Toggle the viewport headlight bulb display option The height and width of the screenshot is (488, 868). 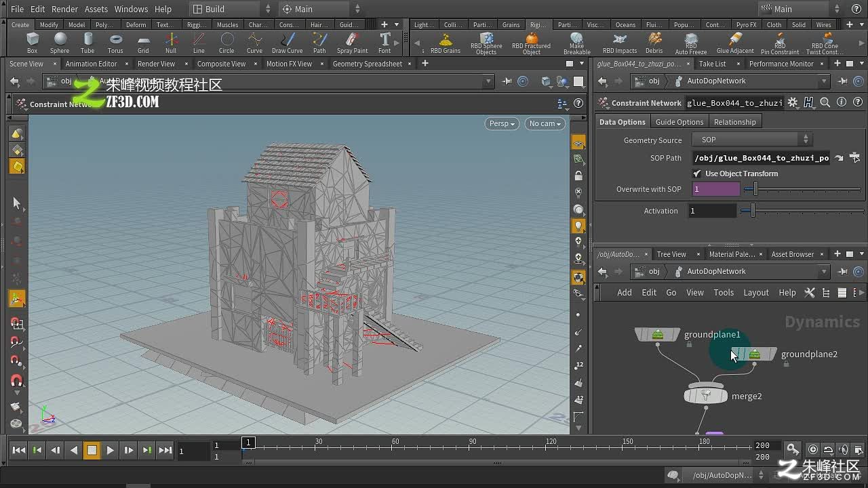(x=578, y=225)
